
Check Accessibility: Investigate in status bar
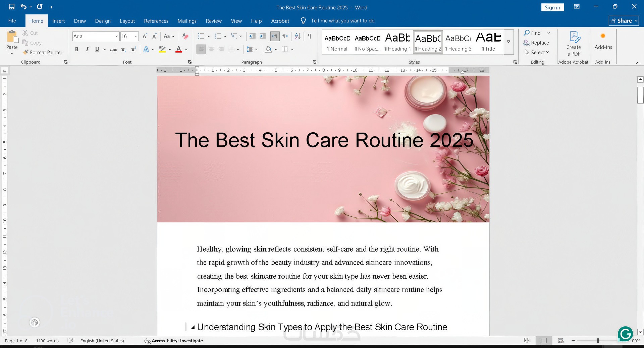(174, 341)
